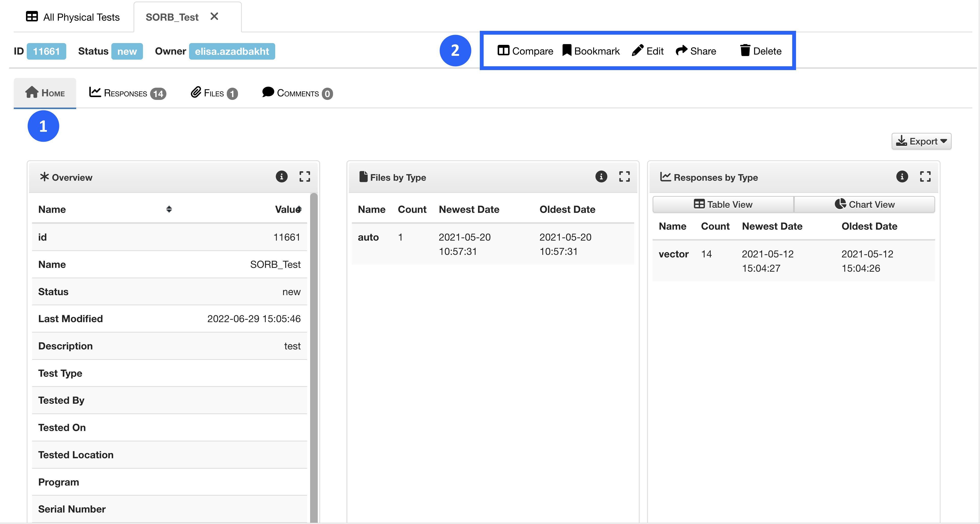
Task: Click the Overview panel scrollbar
Action: coord(313,343)
